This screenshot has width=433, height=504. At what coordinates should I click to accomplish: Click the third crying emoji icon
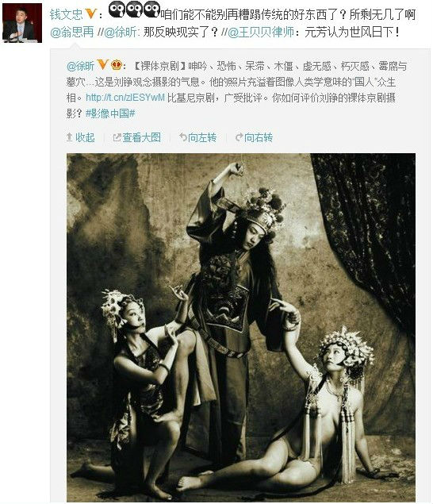click(151, 10)
